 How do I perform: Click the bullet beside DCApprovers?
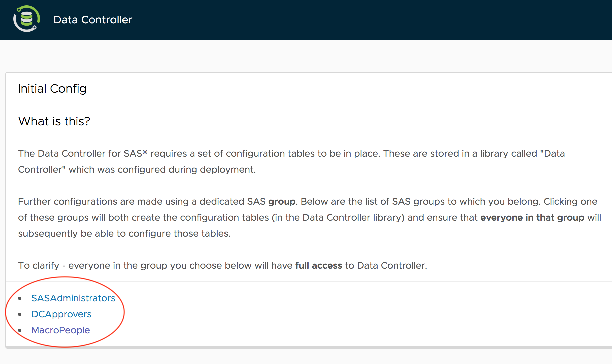click(x=20, y=314)
